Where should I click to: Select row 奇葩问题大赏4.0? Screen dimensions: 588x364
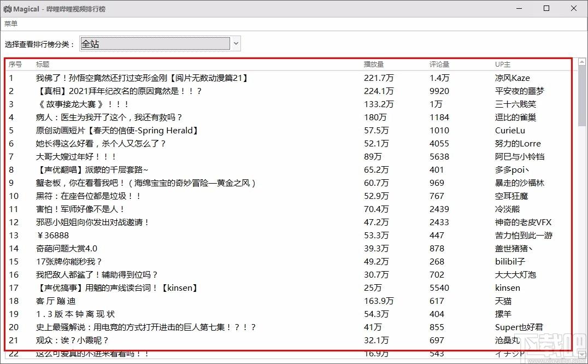tap(289, 249)
